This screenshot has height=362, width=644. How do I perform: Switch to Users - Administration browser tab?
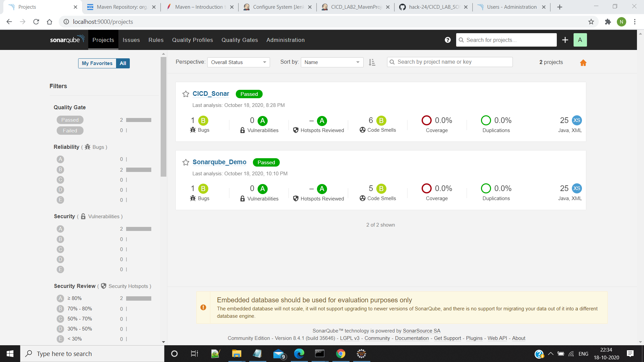coord(511,7)
